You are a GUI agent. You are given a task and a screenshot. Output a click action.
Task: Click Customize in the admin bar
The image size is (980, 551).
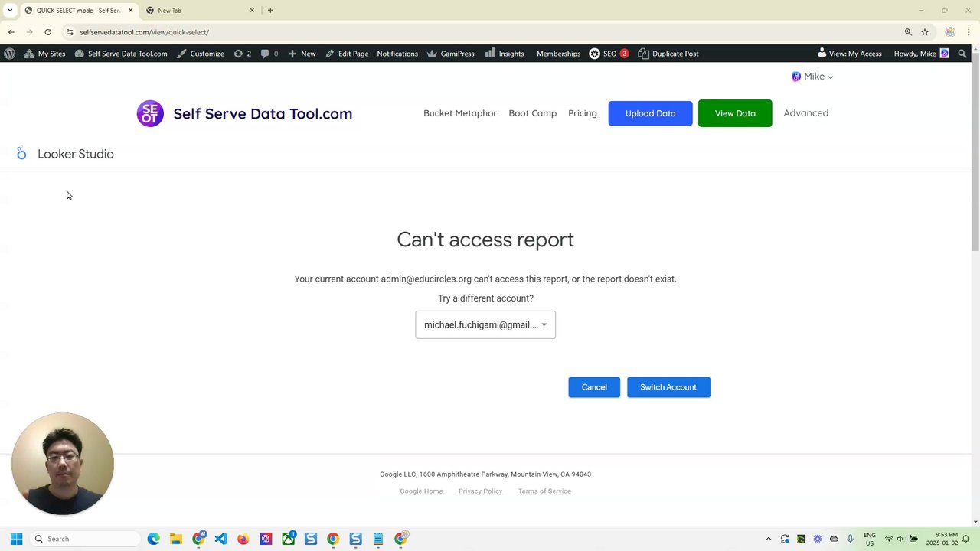(x=200, y=54)
